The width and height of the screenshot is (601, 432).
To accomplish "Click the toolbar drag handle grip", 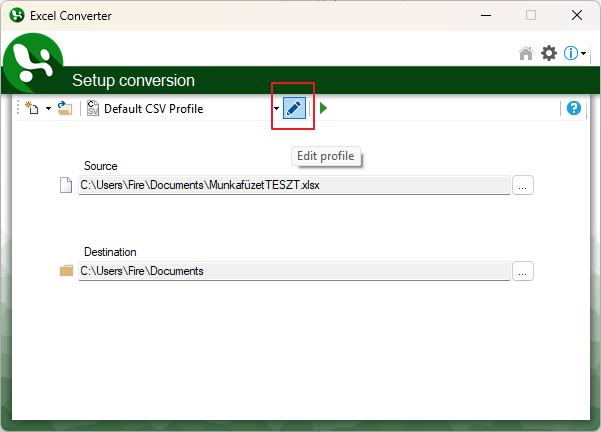I will pyautogui.click(x=18, y=108).
